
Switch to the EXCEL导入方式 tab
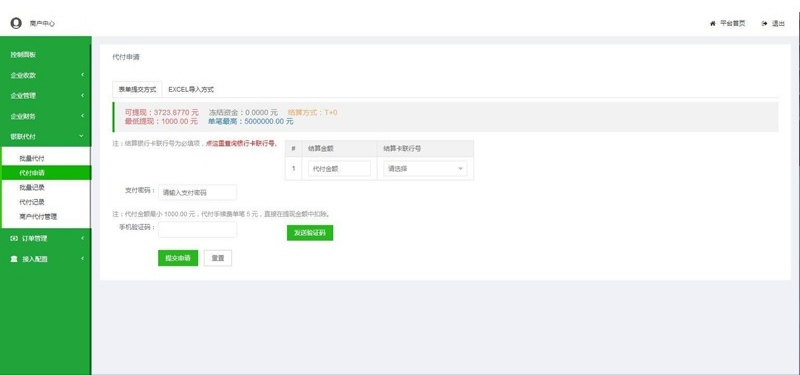point(191,89)
